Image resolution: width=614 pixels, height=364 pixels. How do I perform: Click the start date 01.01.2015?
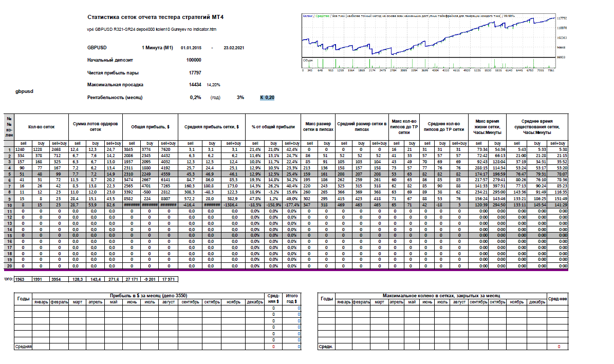point(191,48)
